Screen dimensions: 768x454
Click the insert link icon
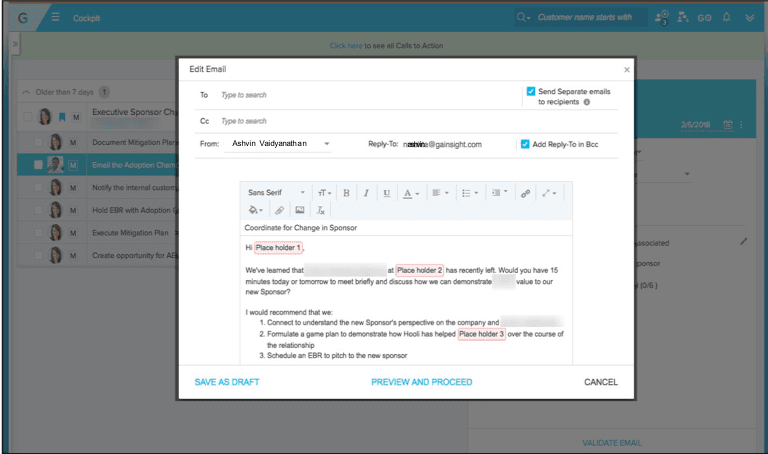point(525,193)
